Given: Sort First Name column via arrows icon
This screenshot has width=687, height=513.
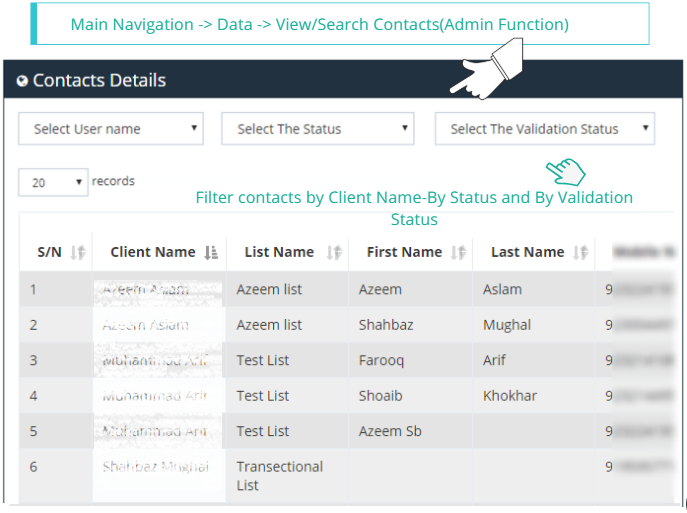Looking at the screenshot, I should (x=458, y=253).
